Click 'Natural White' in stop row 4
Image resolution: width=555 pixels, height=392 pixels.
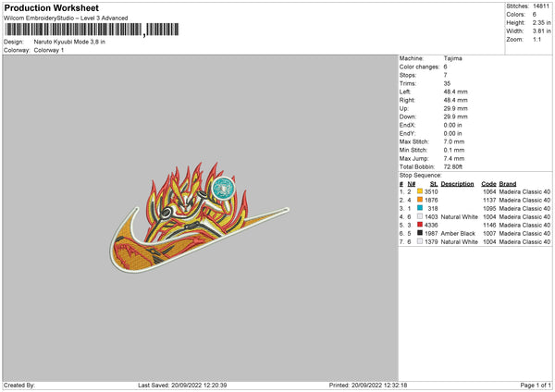click(460, 217)
